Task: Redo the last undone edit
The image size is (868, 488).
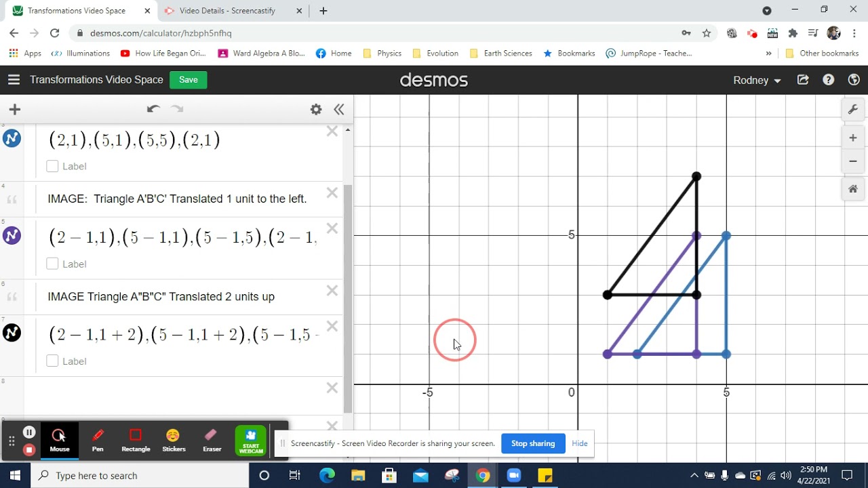Action: 177,109
